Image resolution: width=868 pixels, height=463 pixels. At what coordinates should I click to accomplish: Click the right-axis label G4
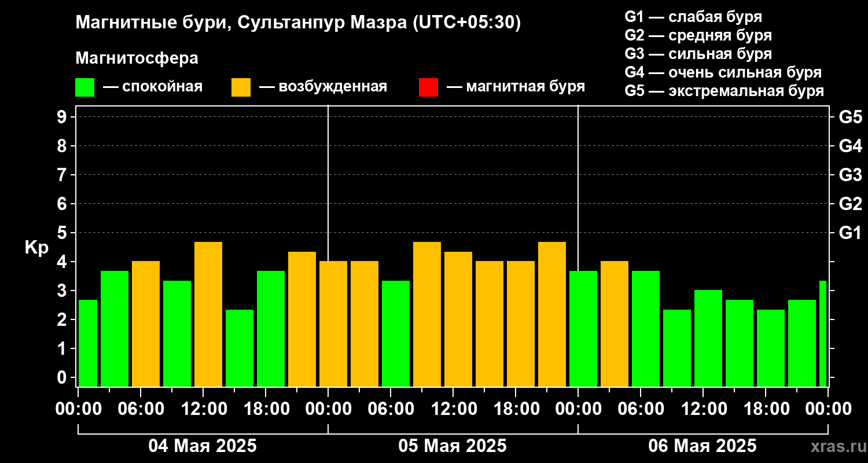pyautogui.click(x=850, y=146)
